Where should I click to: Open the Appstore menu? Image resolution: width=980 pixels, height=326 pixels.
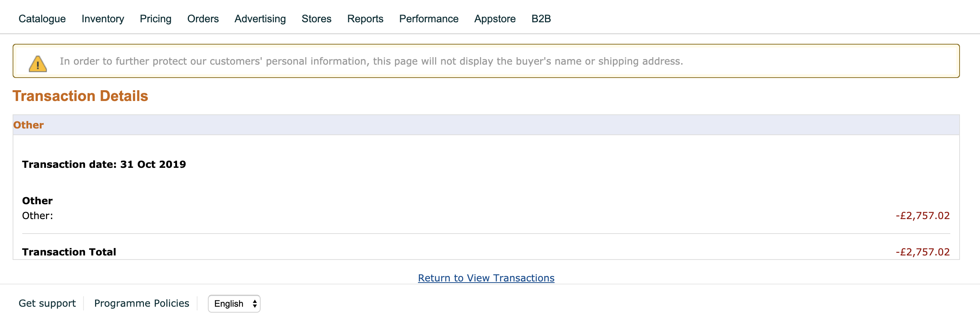tap(495, 19)
